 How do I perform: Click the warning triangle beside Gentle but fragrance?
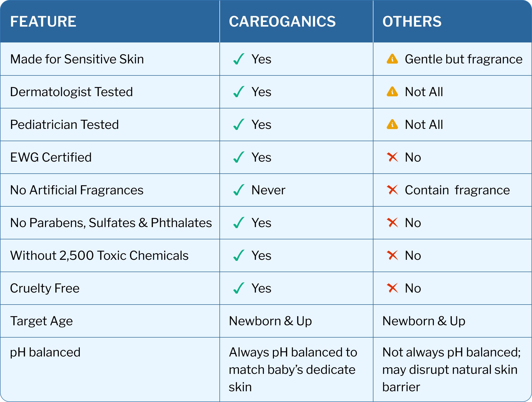point(392,59)
